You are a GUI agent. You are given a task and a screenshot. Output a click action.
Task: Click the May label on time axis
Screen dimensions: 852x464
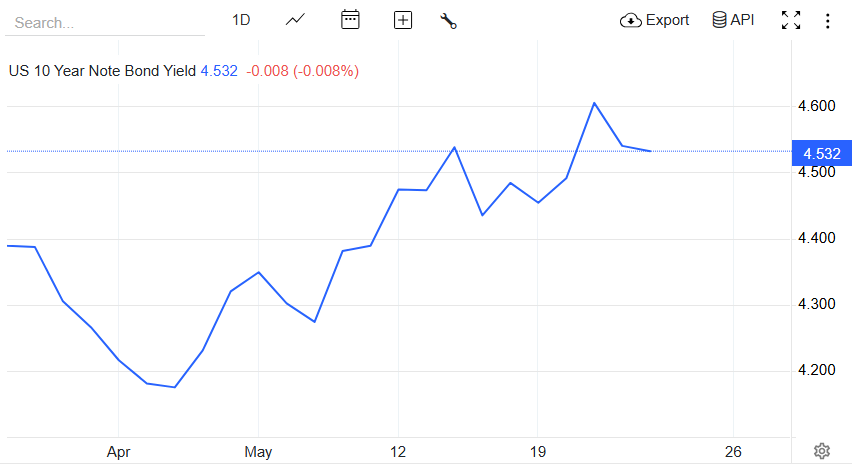click(258, 452)
